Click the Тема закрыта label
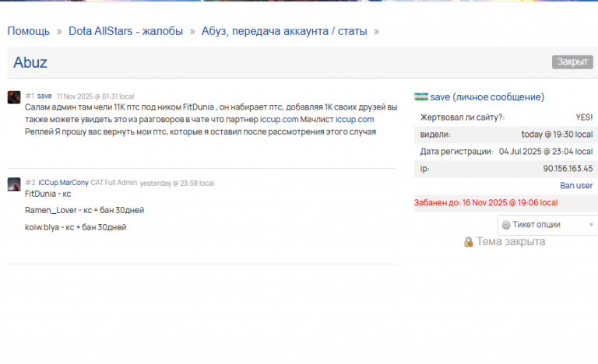Screen dimensions: 598x364 click(x=511, y=242)
